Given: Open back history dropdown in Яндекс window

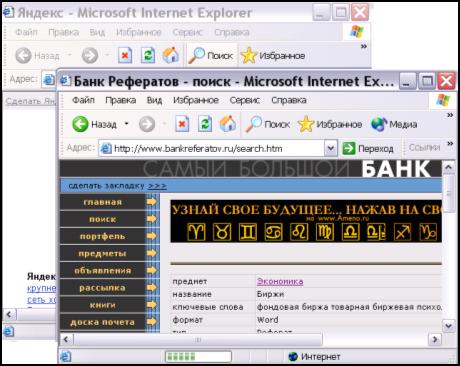Looking at the screenshot, I should 70,55.
